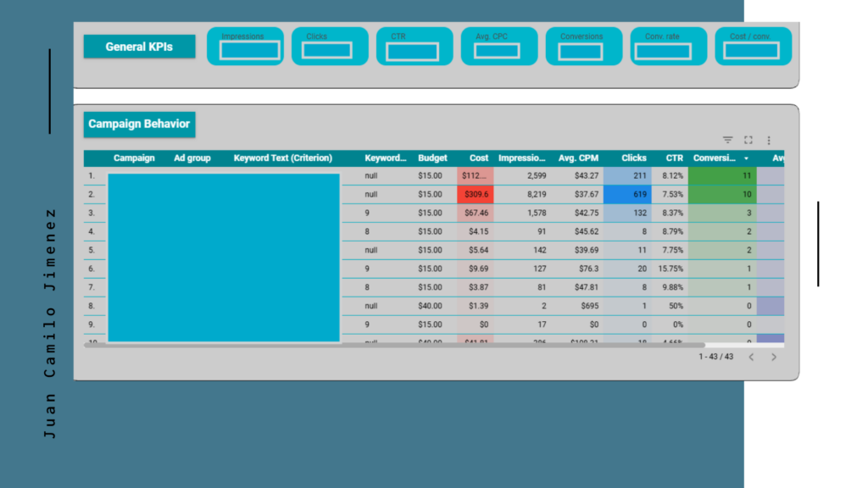Go to previous table page arrow
This screenshot has height=488, width=868.
coord(751,357)
